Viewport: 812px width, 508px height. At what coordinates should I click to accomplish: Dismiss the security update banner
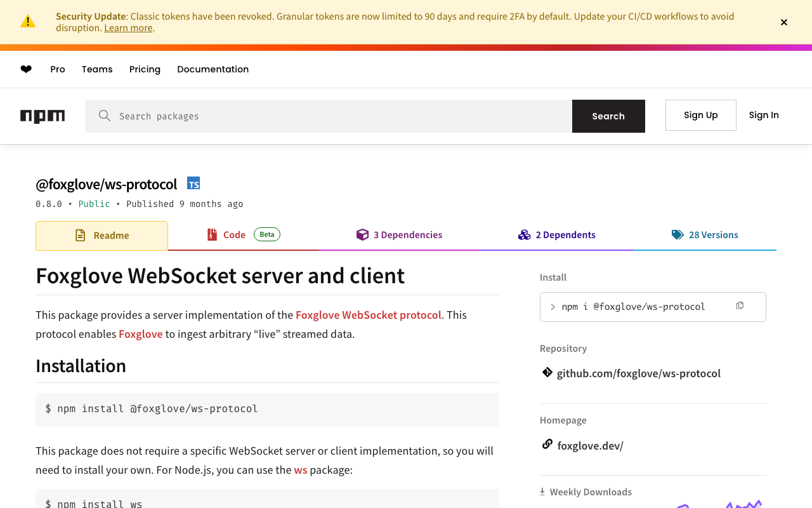(x=784, y=22)
